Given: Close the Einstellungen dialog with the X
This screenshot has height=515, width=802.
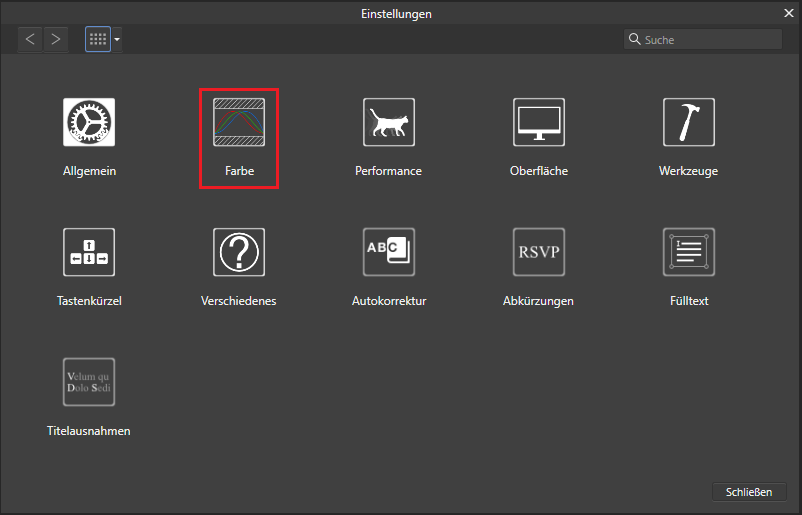Looking at the screenshot, I should coord(789,14).
